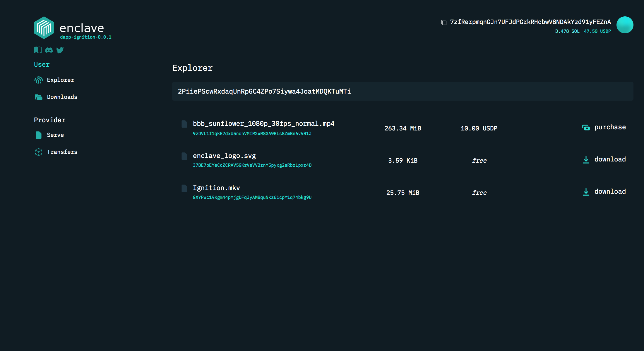Viewport: 644px width, 351px height.
Task: Open the Explorer menu item
Action: point(60,80)
